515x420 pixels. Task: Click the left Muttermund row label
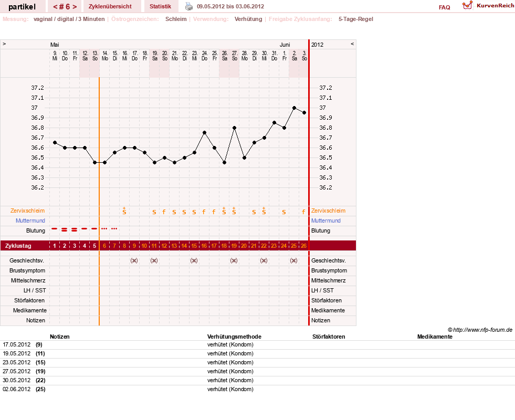coord(30,220)
